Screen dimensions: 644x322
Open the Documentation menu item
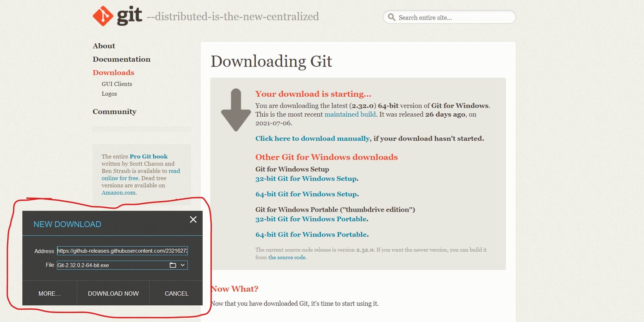tap(122, 59)
